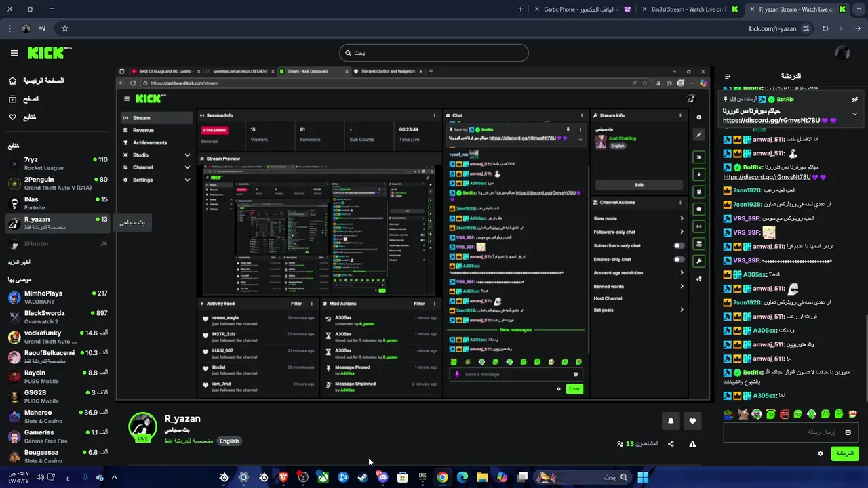Hide the pinned BotRix message
Screen dimensions: 868x488
(x=854, y=100)
